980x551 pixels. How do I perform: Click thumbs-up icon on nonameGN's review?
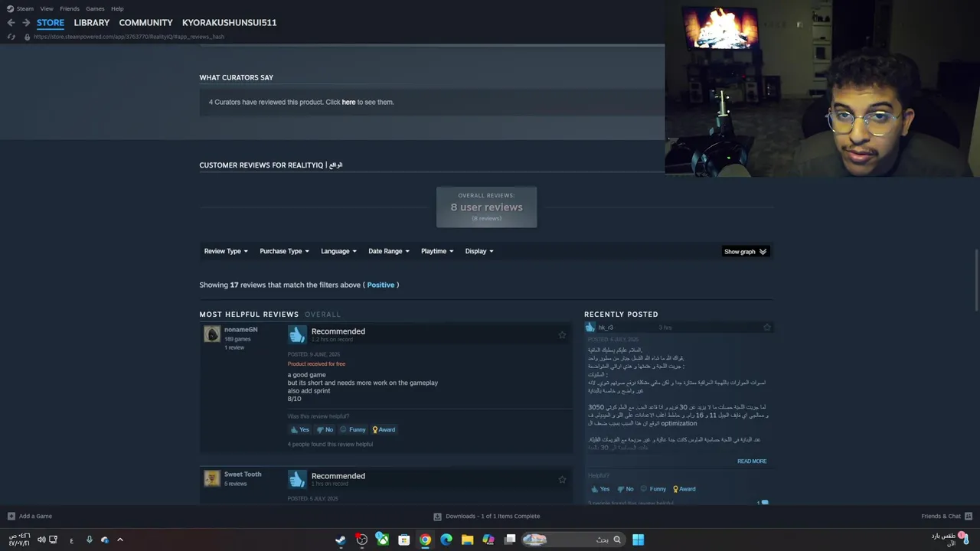point(297,334)
